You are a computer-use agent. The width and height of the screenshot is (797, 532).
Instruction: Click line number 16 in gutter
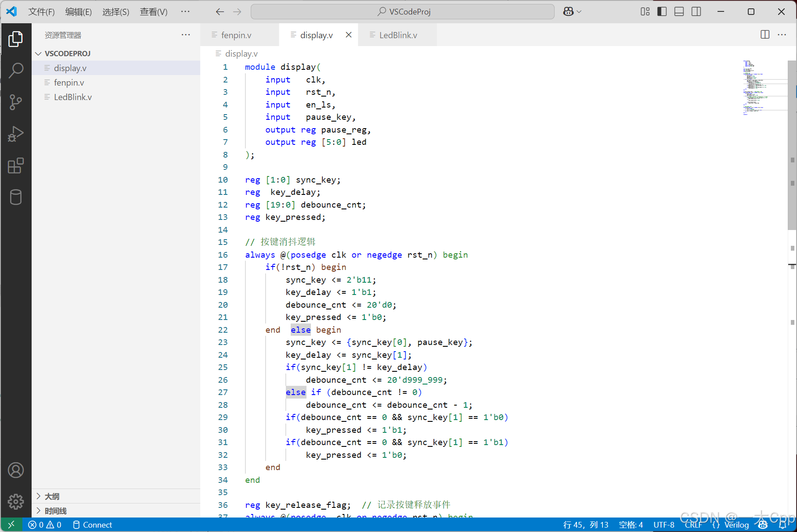pos(223,255)
